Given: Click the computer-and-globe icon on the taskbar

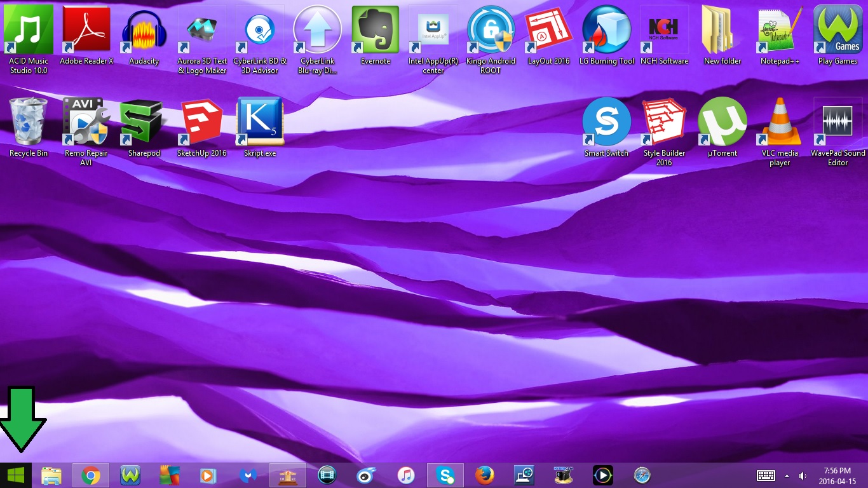Looking at the screenshot, I should point(524,475).
